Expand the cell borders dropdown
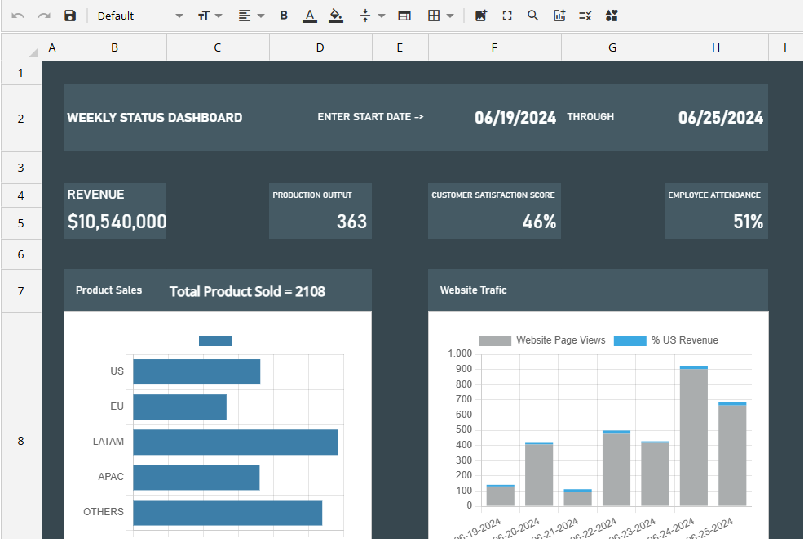Screen dimensions: 803x539 (x=440, y=16)
